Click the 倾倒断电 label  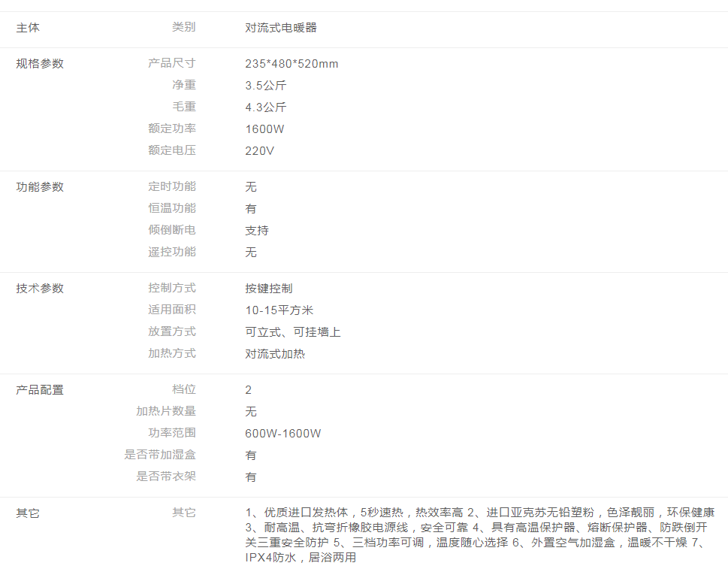pos(171,230)
